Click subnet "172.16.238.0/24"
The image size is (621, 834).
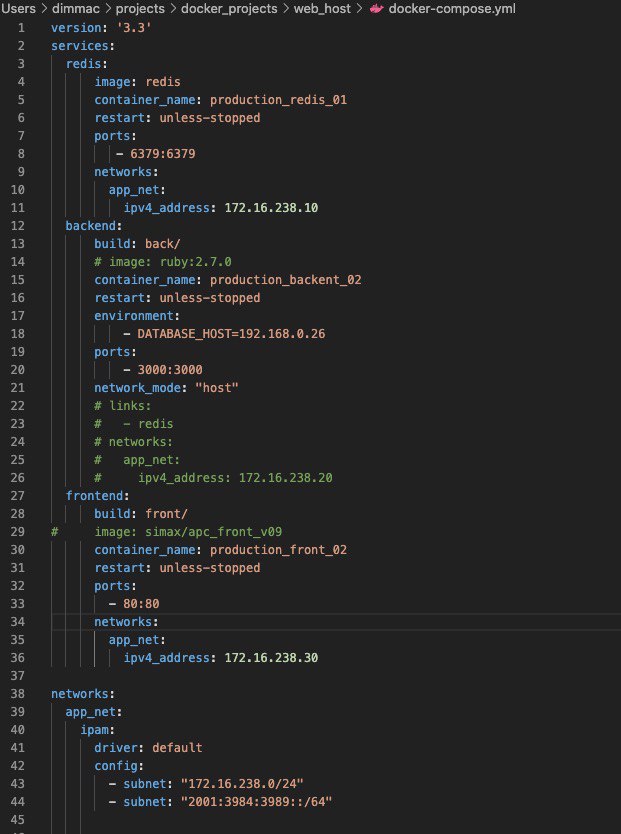point(242,783)
